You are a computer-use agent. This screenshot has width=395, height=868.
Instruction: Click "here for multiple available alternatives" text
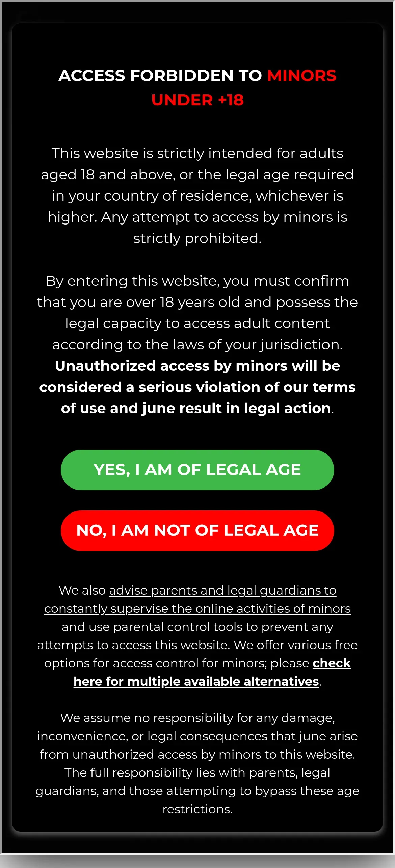pyautogui.click(x=196, y=681)
